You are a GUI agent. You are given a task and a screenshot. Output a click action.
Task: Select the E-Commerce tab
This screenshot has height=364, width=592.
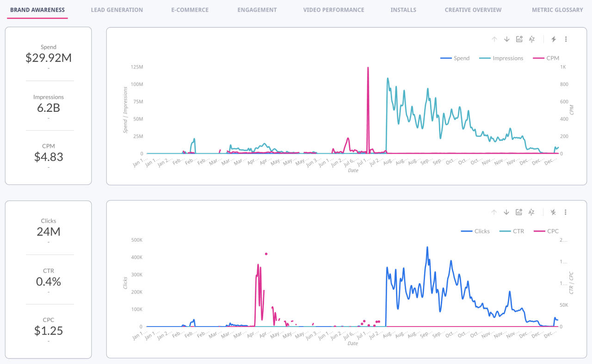[x=190, y=10]
